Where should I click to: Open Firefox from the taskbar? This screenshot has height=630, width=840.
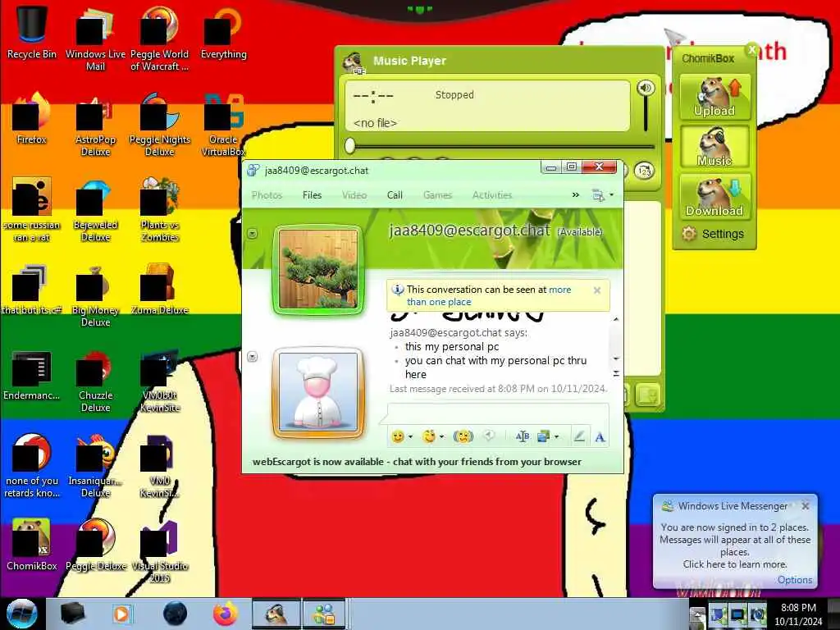click(225, 614)
